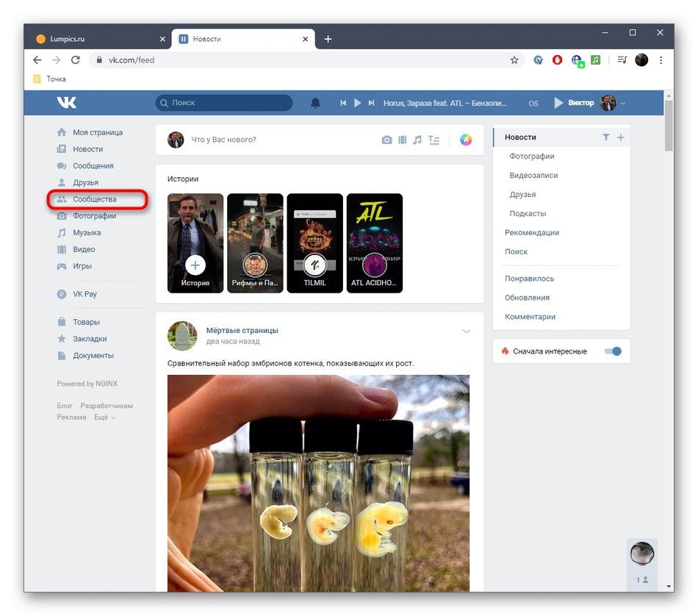
Task: Open colorful poster icon in post box
Action: [x=466, y=140]
